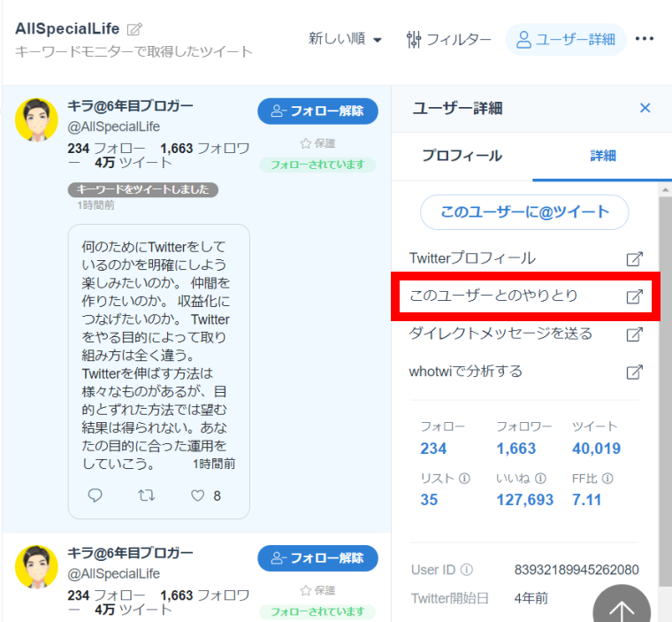Close the ユーザー詳細 panel
Screen dimensions: 672x622
click(x=645, y=108)
